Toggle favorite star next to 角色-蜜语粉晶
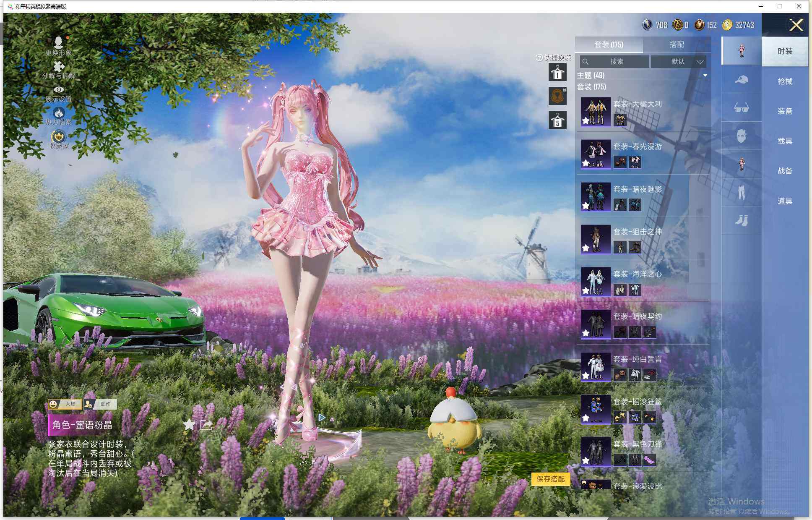 coord(189,425)
